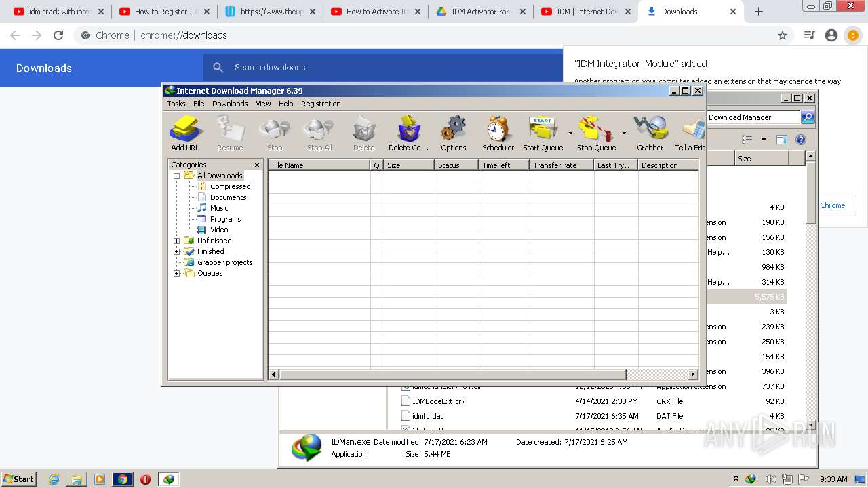Select the Video category
This screenshot has height=488, width=868.
(x=219, y=230)
